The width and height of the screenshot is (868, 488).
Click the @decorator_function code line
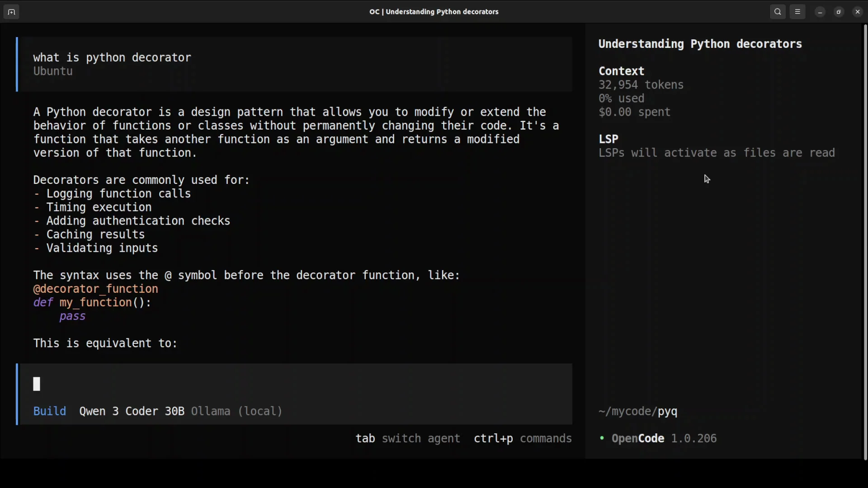(95, 289)
